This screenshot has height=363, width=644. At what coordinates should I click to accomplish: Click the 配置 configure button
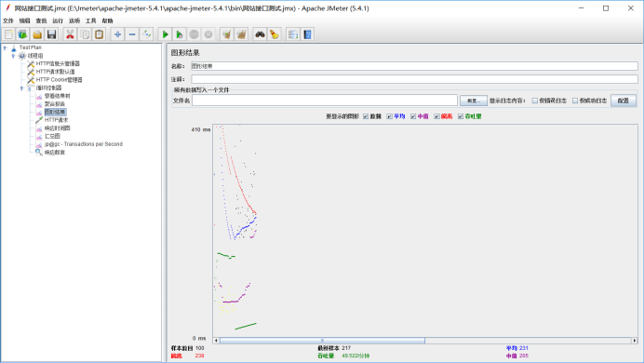click(624, 101)
